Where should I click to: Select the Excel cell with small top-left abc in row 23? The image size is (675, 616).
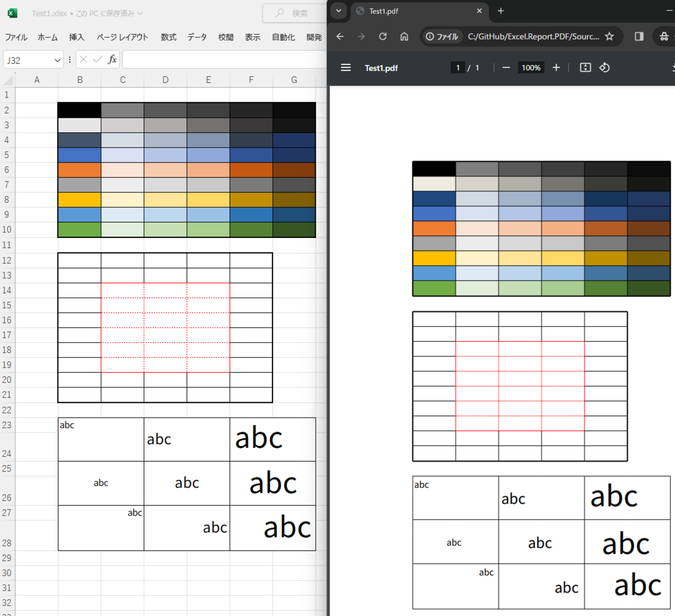[101, 439]
